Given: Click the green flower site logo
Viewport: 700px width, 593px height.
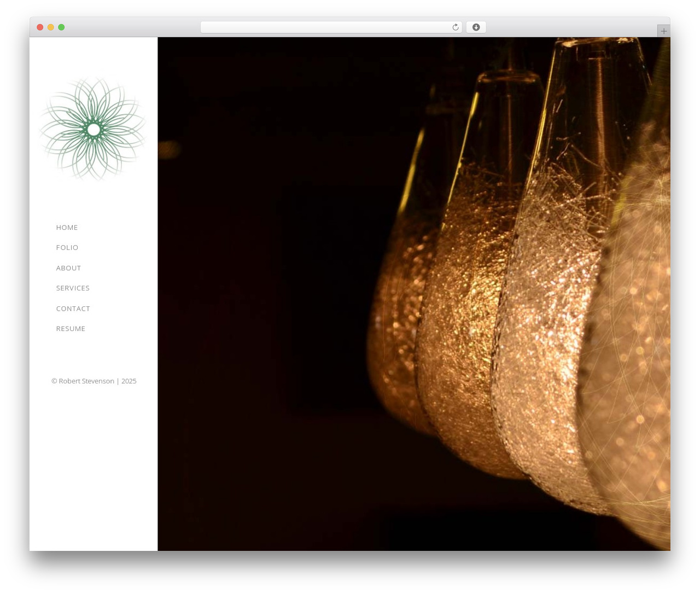Looking at the screenshot, I should 94,129.
